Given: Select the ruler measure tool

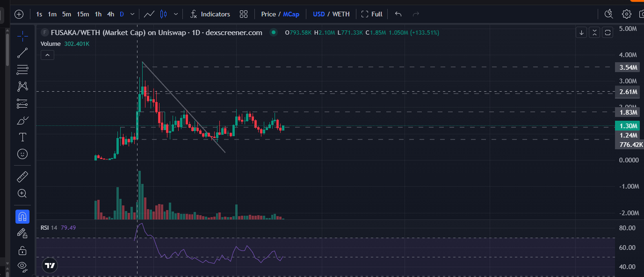Looking at the screenshot, I should (x=22, y=176).
